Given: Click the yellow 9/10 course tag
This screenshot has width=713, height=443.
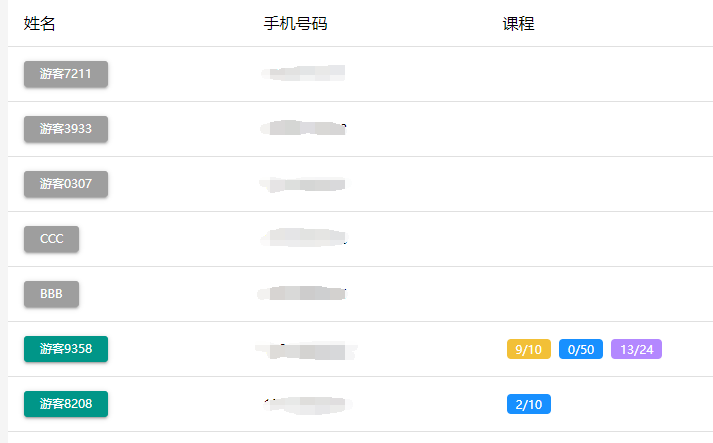Looking at the screenshot, I should 529,349.
